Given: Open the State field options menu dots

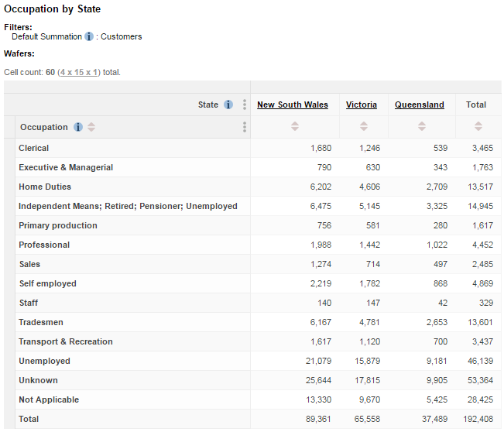Looking at the screenshot, I should [245, 105].
